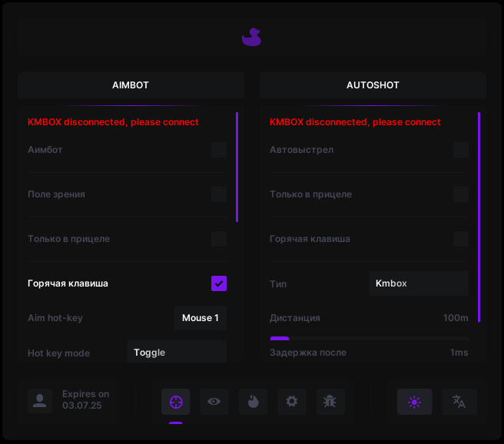The image size is (504, 444).
Task: Select the AIMBOT panel header
Action: coord(130,85)
